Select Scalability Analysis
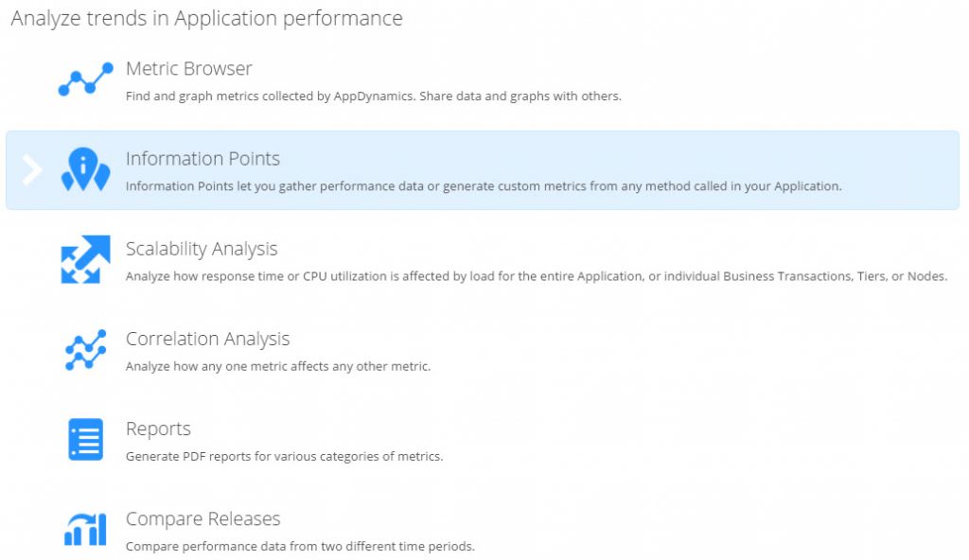Image resolution: width=969 pixels, height=560 pixels. point(202,249)
